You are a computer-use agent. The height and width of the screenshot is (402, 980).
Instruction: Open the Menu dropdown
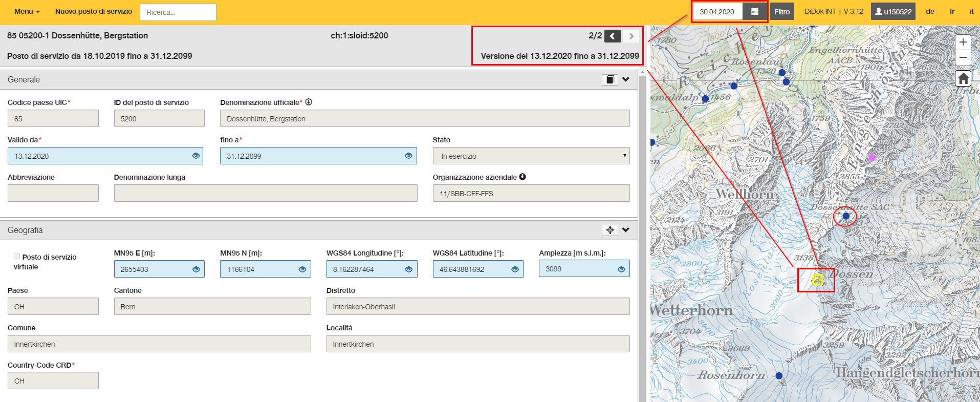(x=27, y=11)
